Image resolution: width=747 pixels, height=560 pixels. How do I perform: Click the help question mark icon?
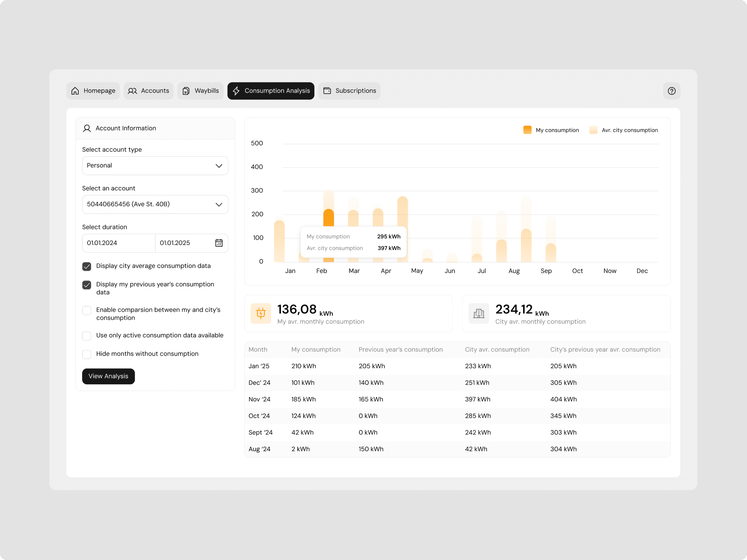[x=671, y=91]
